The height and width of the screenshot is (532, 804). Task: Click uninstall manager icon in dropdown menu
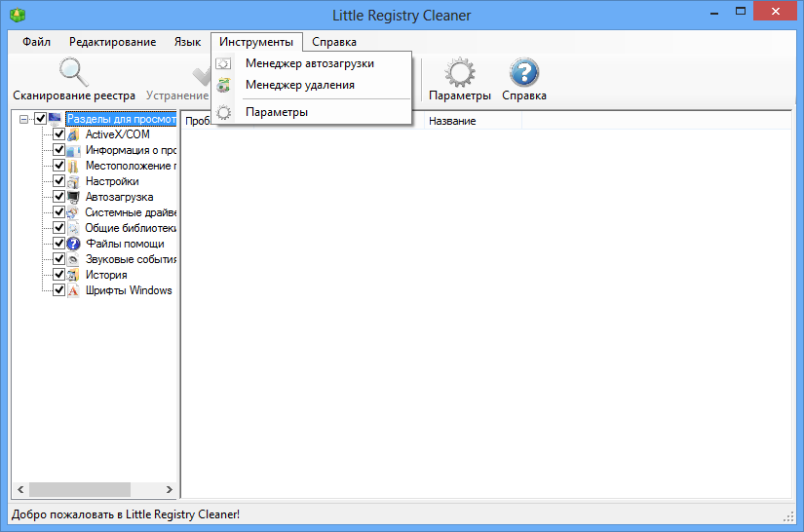223,85
